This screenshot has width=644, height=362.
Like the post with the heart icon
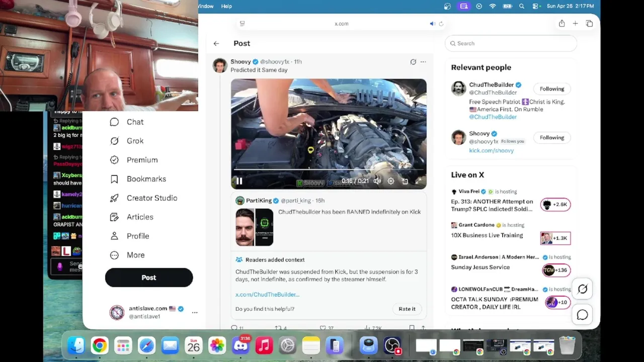[x=323, y=328]
